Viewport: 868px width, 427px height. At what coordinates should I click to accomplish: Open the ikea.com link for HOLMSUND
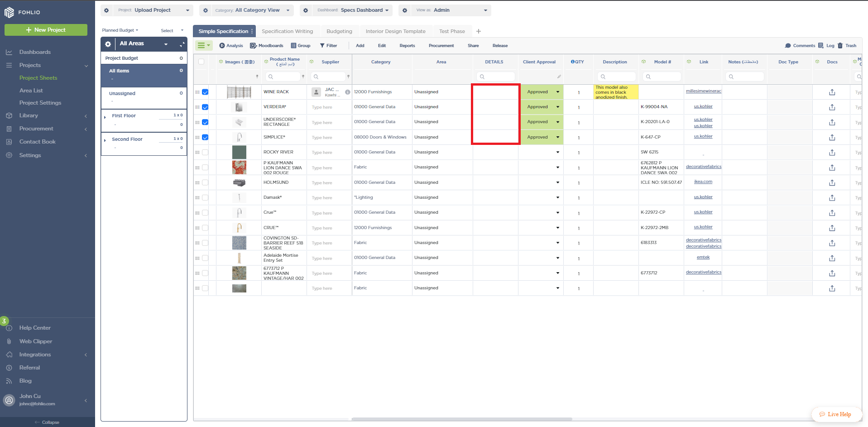pyautogui.click(x=703, y=182)
